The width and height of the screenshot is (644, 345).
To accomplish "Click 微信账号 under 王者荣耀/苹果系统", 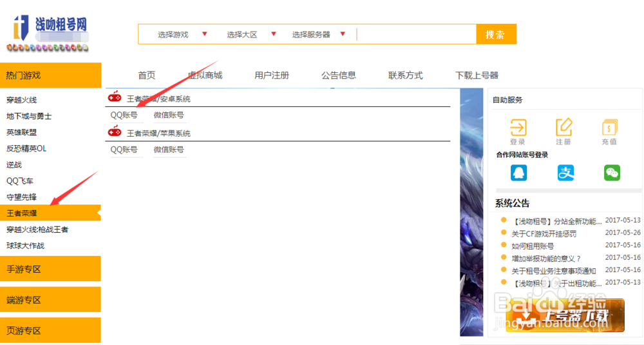I will tap(168, 150).
